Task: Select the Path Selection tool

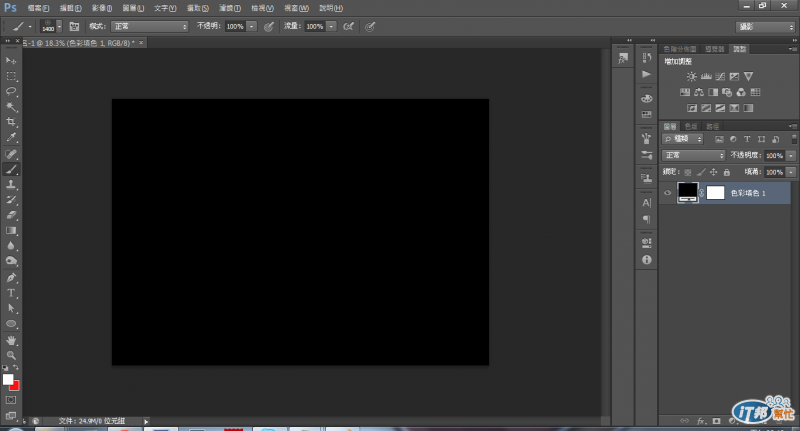Action: click(11, 309)
